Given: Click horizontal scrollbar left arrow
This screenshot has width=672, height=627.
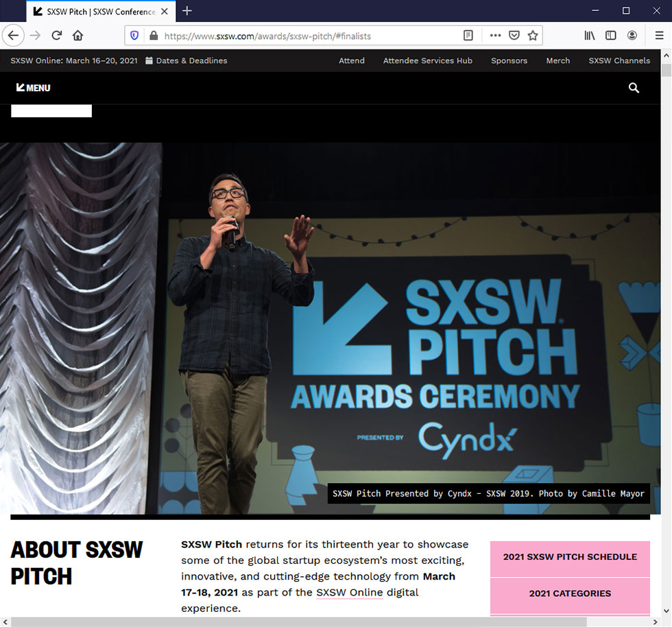Looking at the screenshot, I should coord(5,622).
